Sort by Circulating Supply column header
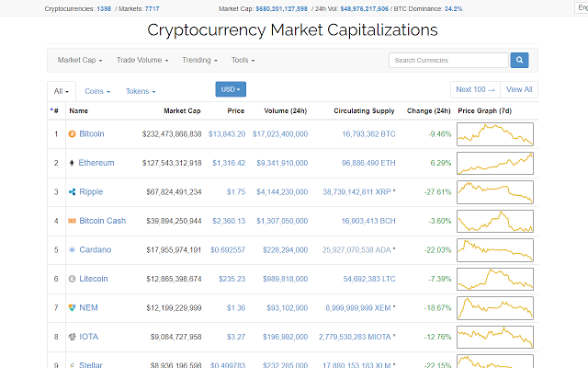The height and width of the screenshot is (368, 588). point(364,110)
